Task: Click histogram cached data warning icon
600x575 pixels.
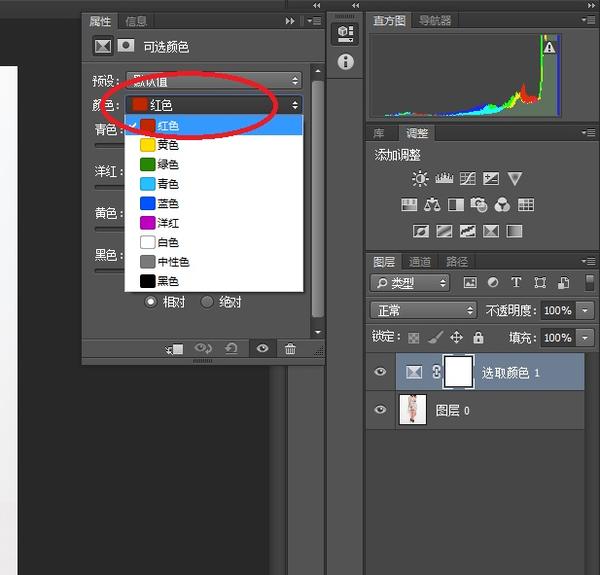Action: [549, 47]
